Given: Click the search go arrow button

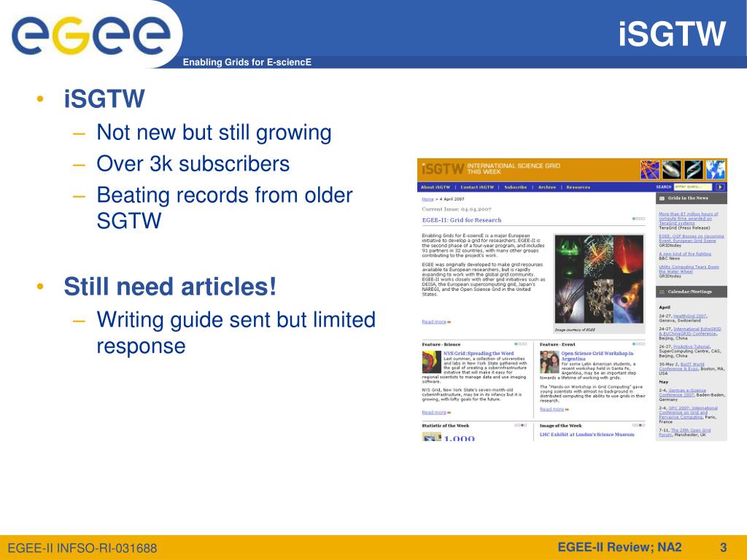Looking at the screenshot, I should point(720,187).
